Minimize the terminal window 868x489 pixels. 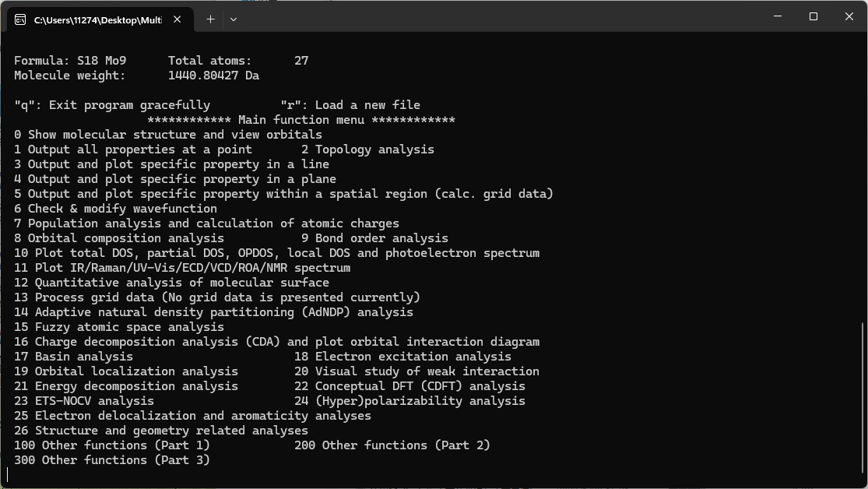[x=777, y=16]
